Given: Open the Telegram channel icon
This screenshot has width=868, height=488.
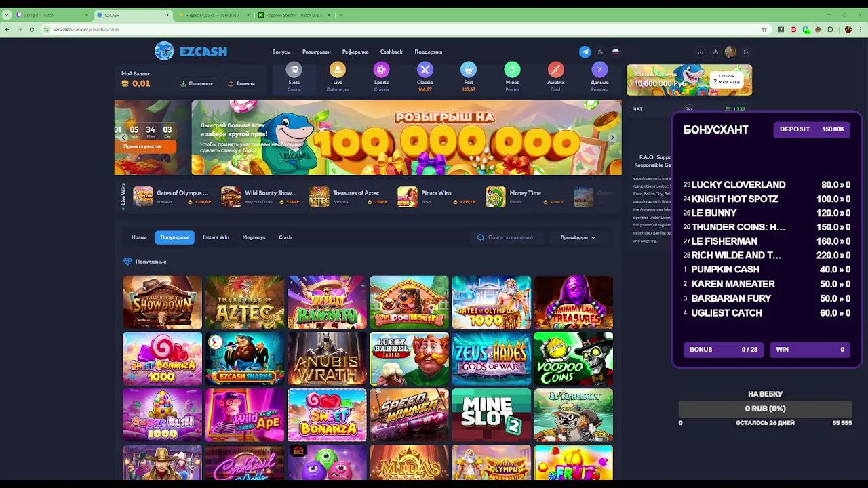Looking at the screenshot, I should coord(585,52).
